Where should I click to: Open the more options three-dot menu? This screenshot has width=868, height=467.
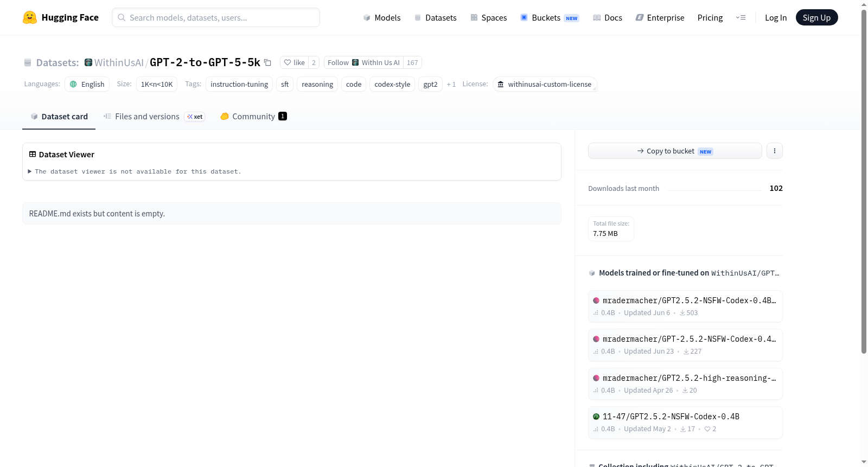pyautogui.click(x=775, y=151)
